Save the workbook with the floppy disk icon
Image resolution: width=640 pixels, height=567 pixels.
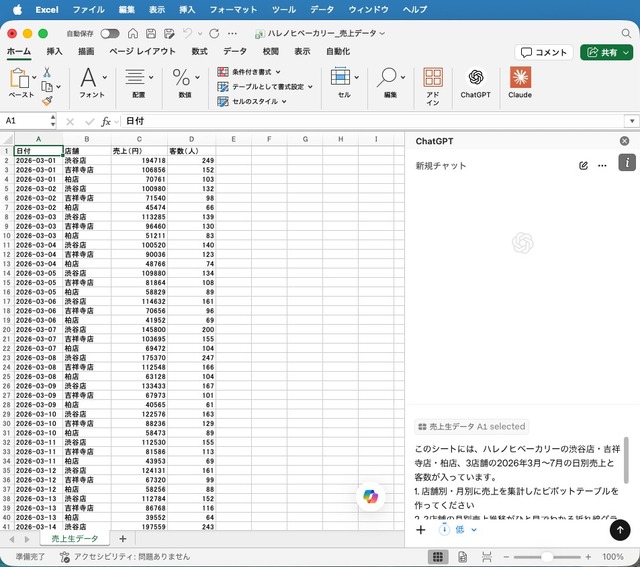151,33
